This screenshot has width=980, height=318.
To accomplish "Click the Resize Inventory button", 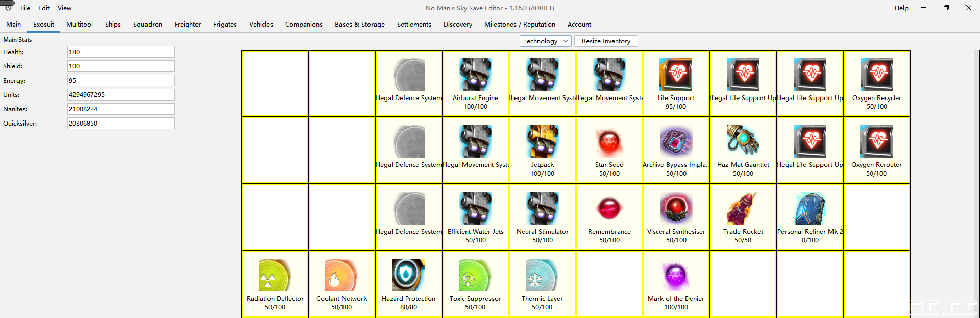I will tap(606, 41).
